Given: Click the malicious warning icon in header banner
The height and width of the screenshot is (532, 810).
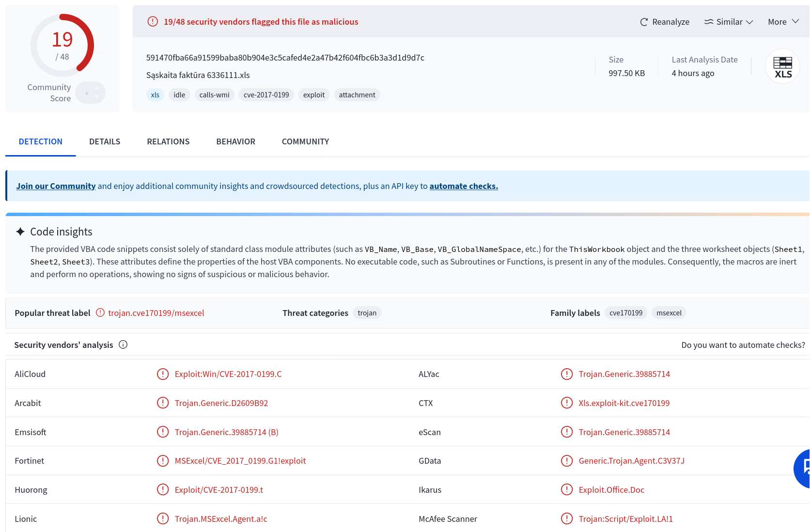Looking at the screenshot, I should pyautogui.click(x=153, y=21).
